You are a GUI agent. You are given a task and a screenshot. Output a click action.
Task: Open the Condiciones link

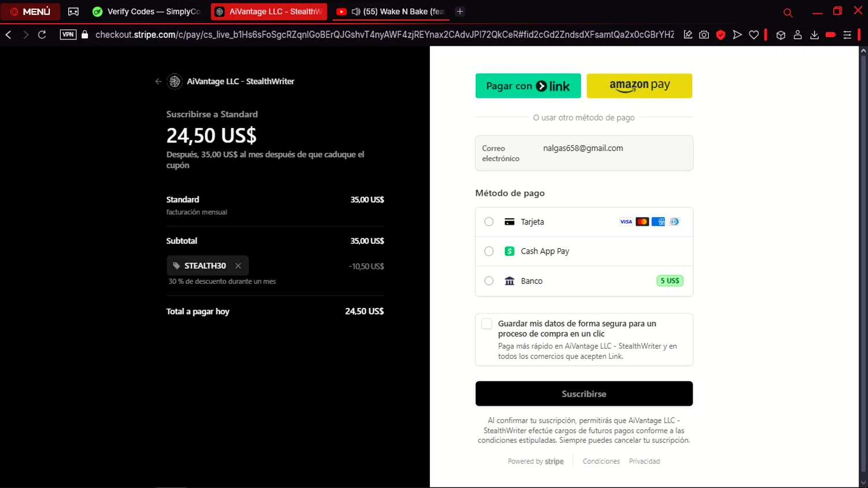point(601,461)
